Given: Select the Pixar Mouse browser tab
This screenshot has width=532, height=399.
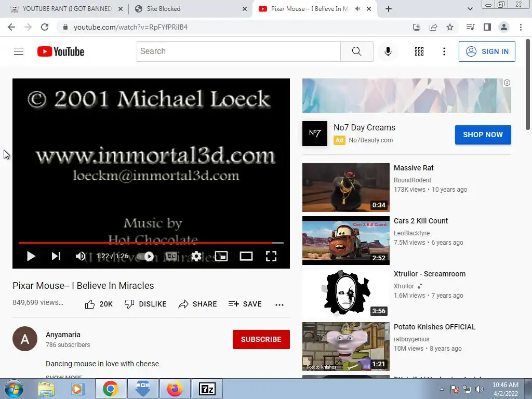Looking at the screenshot, I should point(315,9).
